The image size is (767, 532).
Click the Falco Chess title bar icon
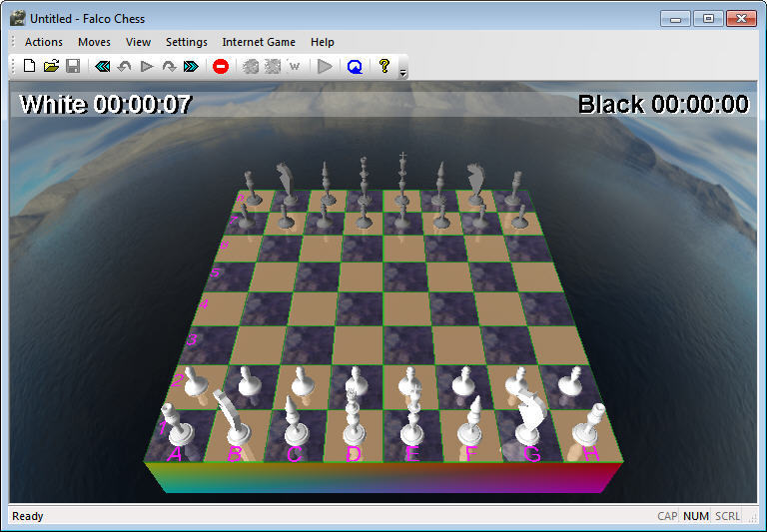coord(18,18)
